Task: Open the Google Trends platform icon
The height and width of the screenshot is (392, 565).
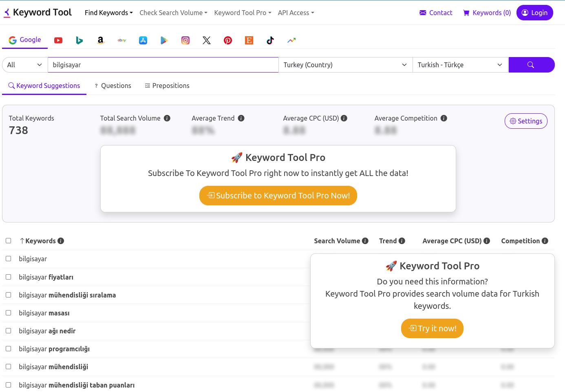Action: point(291,40)
